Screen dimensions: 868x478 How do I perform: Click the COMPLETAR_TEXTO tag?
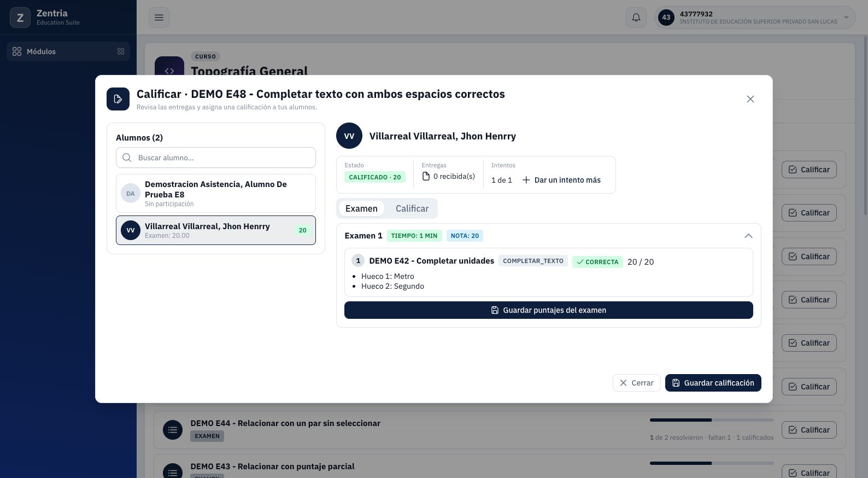(x=533, y=261)
